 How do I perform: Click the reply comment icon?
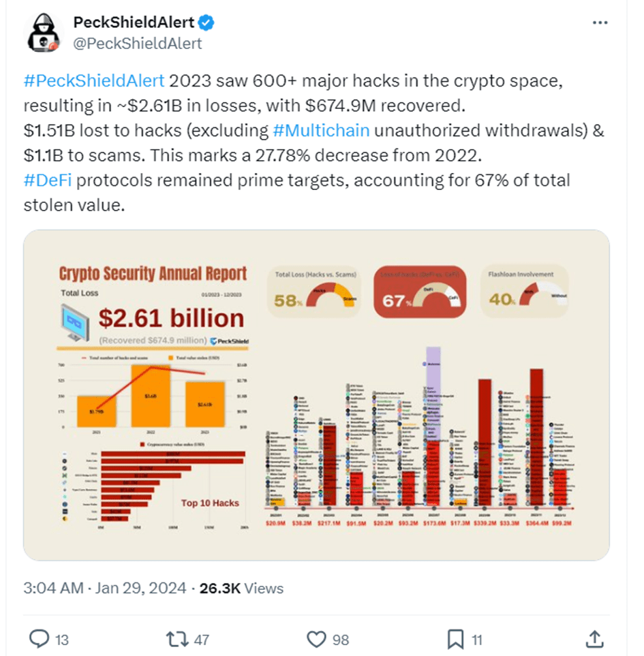point(38,639)
